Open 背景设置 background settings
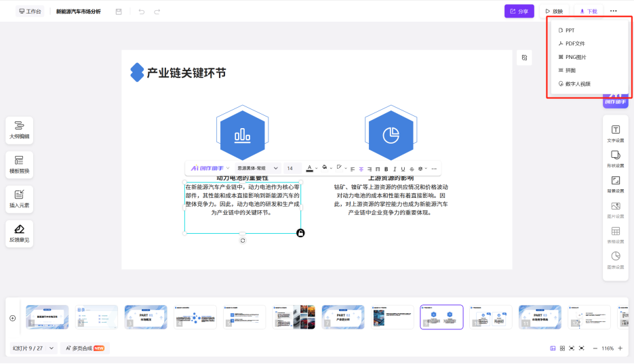 616,184
